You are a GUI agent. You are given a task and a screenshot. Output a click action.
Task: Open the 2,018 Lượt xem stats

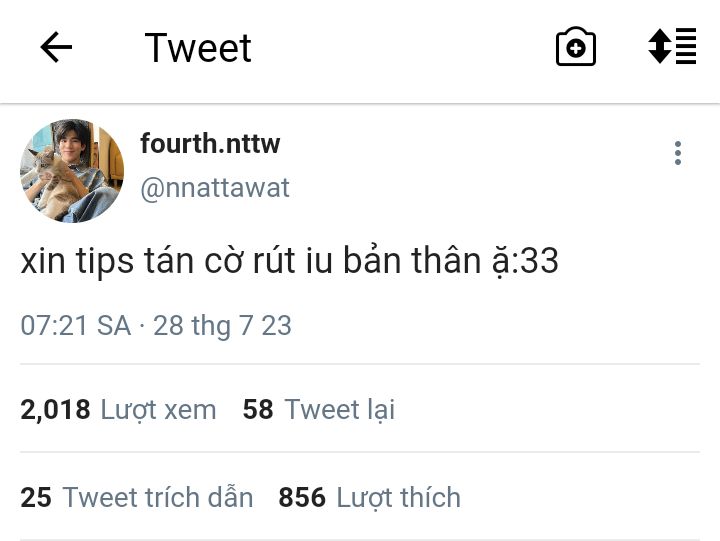[118, 409]
